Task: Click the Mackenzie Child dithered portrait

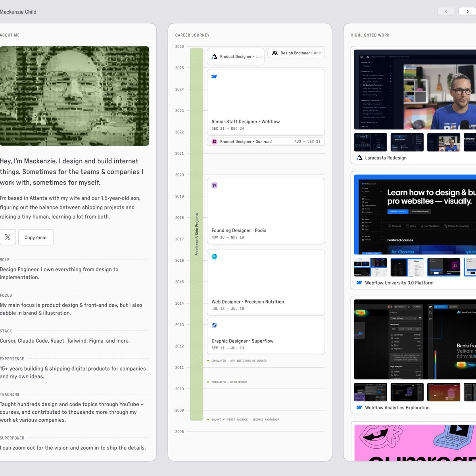Action: click(74, 96)
